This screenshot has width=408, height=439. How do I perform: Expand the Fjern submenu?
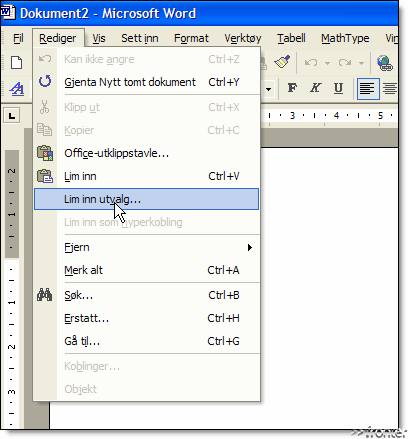pos(147,247)
